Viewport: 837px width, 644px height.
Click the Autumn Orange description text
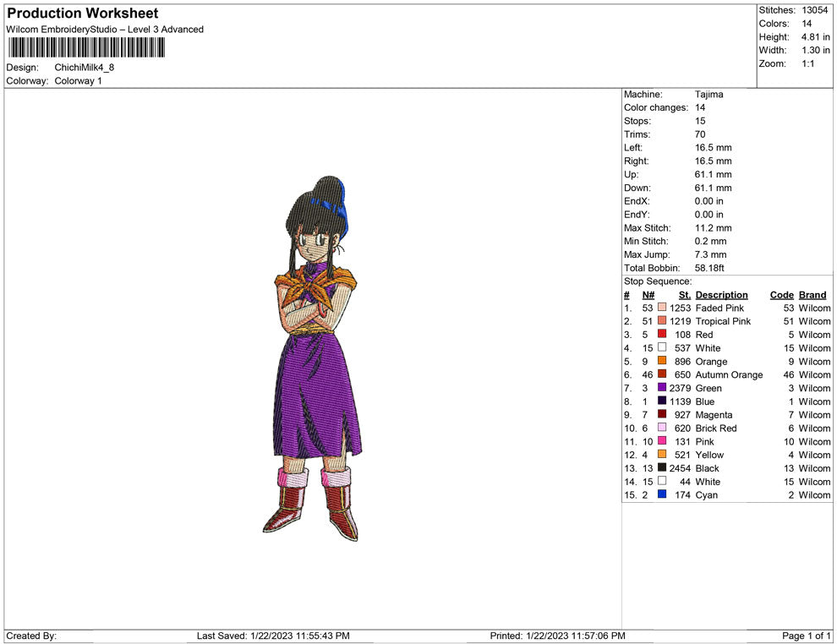(729, 374)
